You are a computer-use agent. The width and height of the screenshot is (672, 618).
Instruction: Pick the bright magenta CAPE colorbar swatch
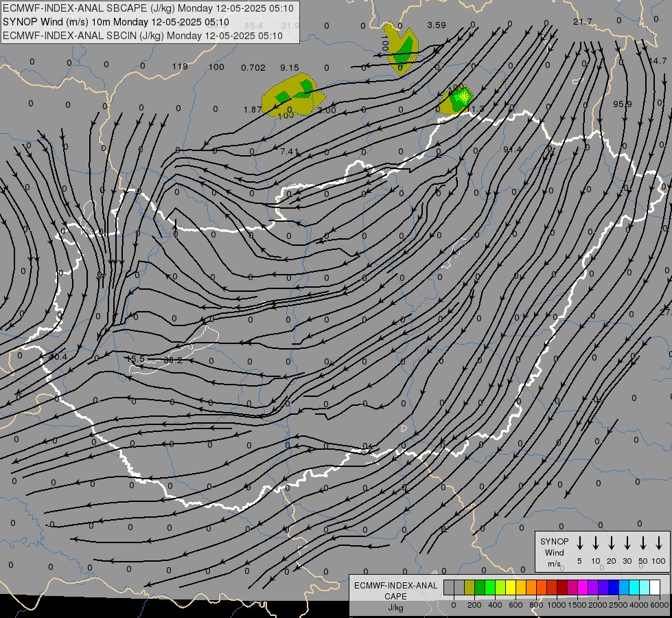coord(583,587)
